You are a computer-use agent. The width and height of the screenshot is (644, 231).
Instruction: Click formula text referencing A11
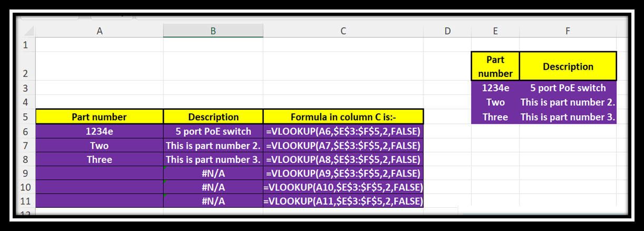[343, 201]
